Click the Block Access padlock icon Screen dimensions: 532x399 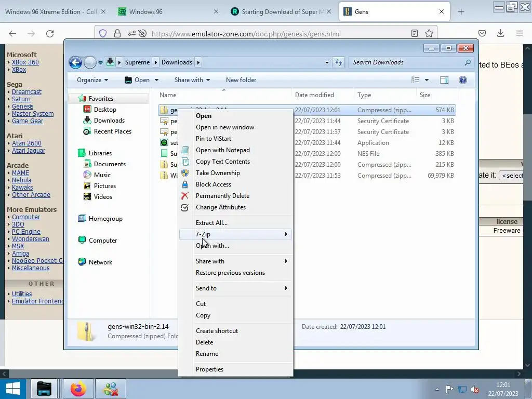(x=185, y=184)
